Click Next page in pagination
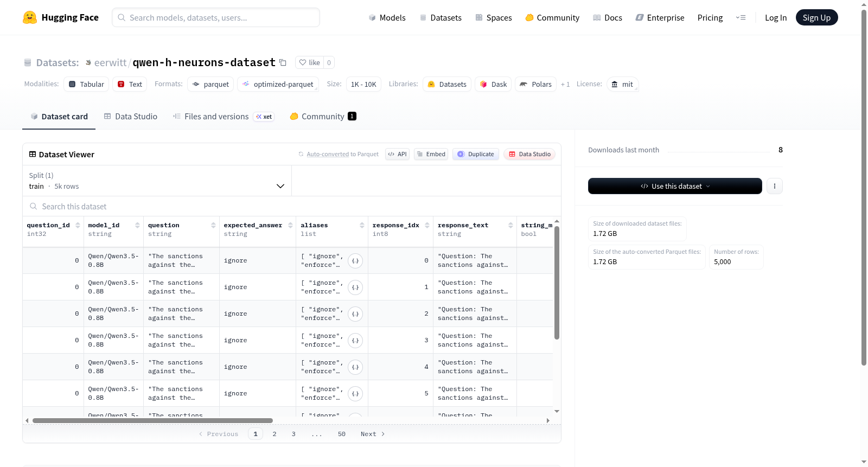The image size is (868, 467). (373, 434)
